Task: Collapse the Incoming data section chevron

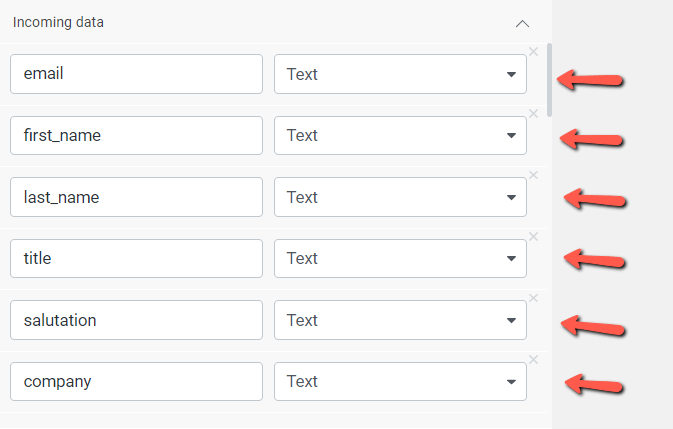Action: click(522, 24)
